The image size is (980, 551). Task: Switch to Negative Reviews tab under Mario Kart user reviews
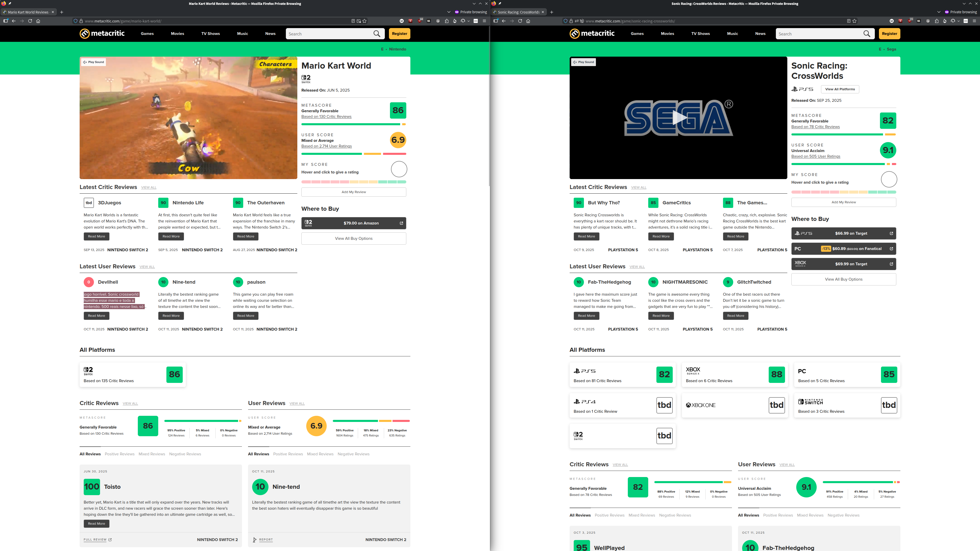pos(353,454)
